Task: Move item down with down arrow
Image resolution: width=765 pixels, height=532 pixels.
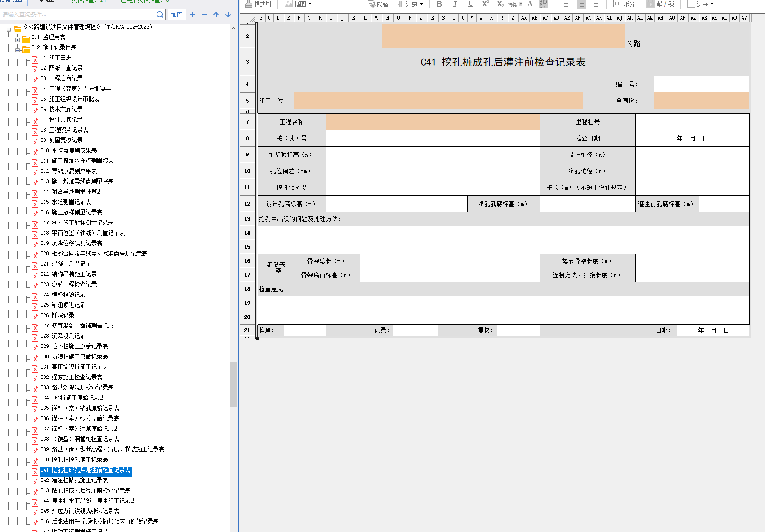Action: click(228, 15)
